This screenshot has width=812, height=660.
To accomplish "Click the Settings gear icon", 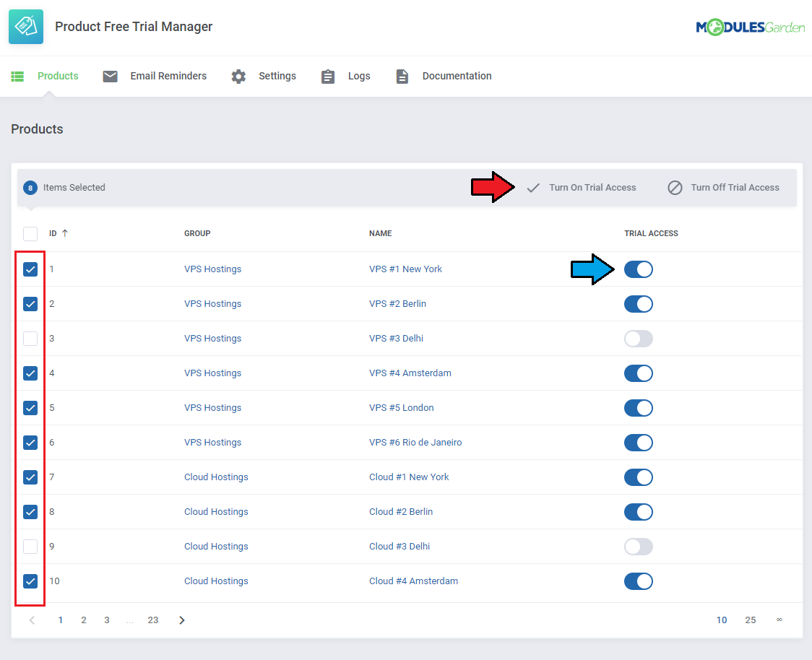I will [238, 77].
